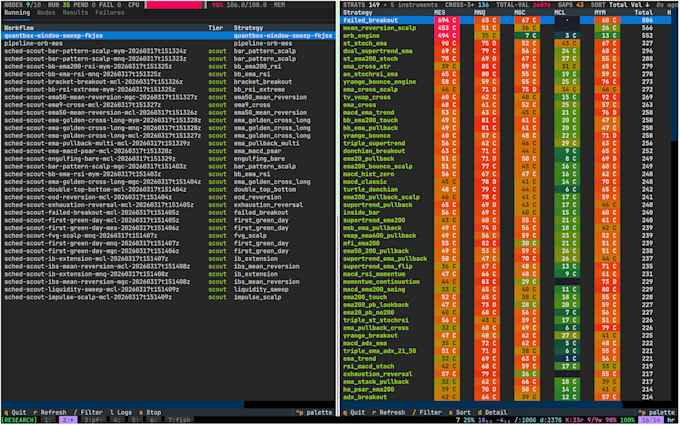Image resolution: width=680 pixels, height=425 pixels.
Task: Click Filter in the right pane footer
Action: click(x=427, y=412)
